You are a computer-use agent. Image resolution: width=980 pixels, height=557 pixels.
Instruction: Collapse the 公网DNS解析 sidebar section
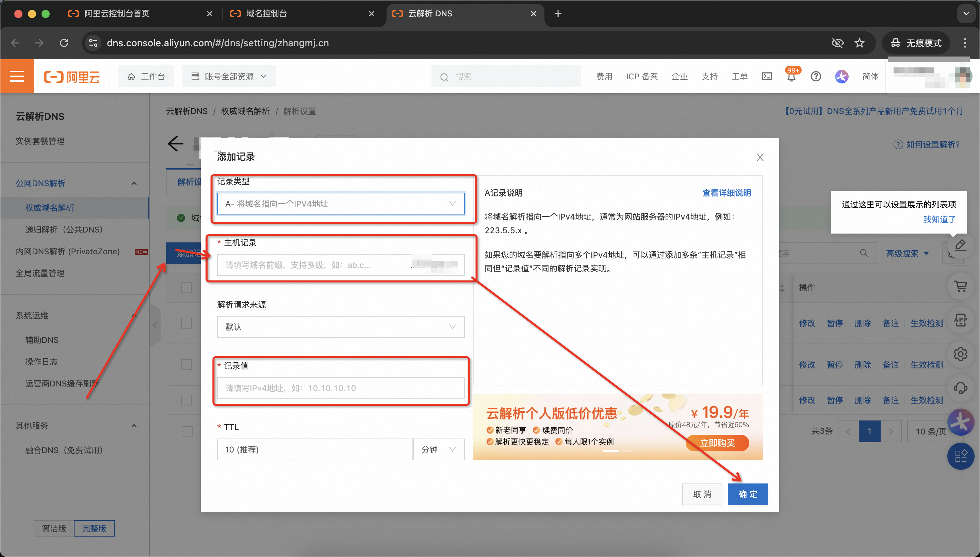134,183
